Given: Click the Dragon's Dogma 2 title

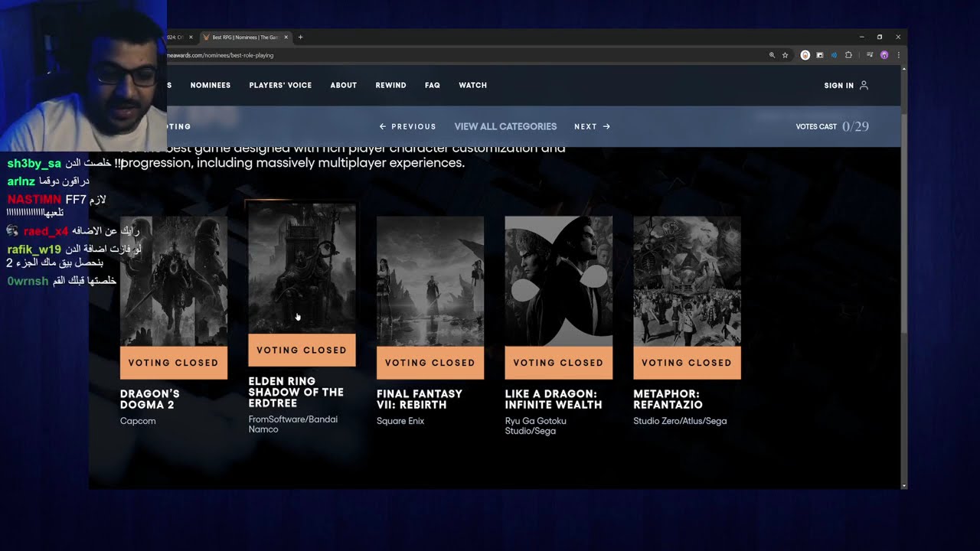Looking at the screenshot, I should coord(150,399).
